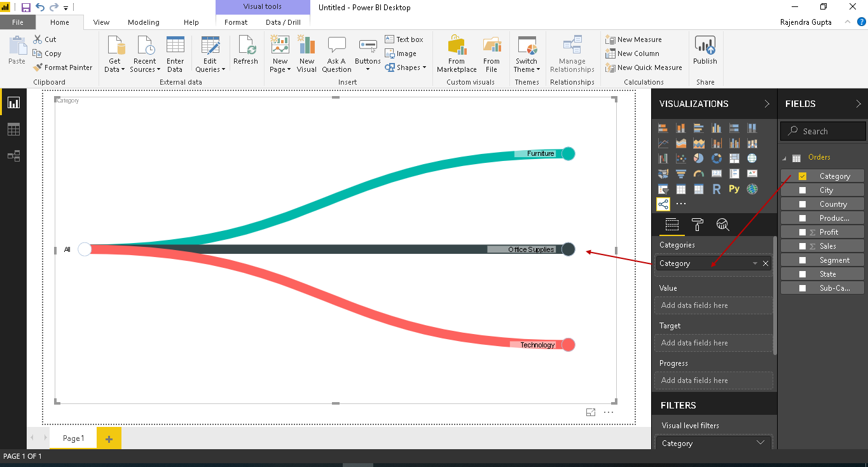The width and height of the screenshot is (868, 467).
Task: Select the slicer visual
Action: 663,189
